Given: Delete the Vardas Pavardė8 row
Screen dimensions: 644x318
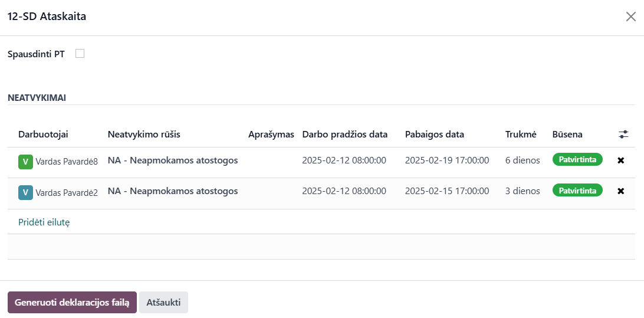Looking at the screenshot, I should coord(620,160).
